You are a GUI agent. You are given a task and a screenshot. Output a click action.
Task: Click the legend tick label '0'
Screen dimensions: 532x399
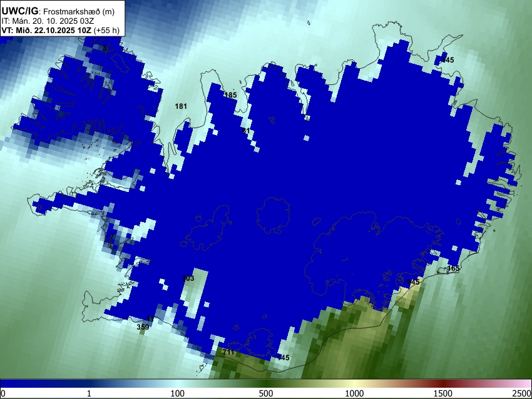pyautogui.click(x=3, y=393)
